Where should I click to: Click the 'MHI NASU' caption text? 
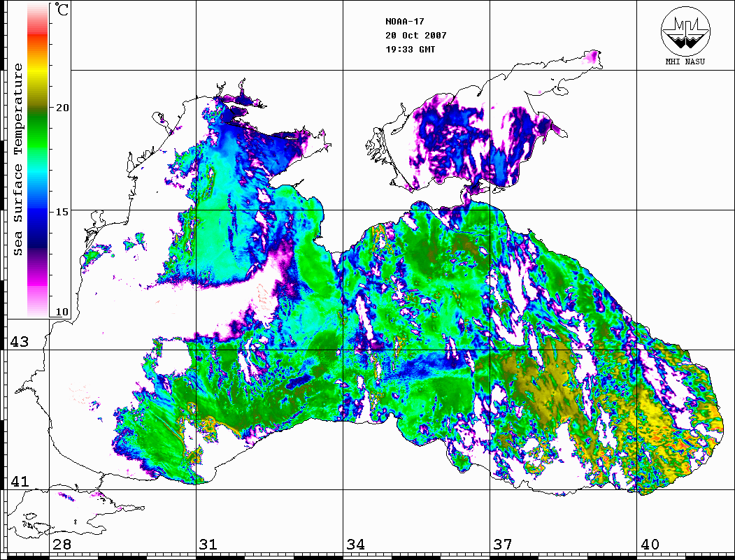[x=685, y=62]
